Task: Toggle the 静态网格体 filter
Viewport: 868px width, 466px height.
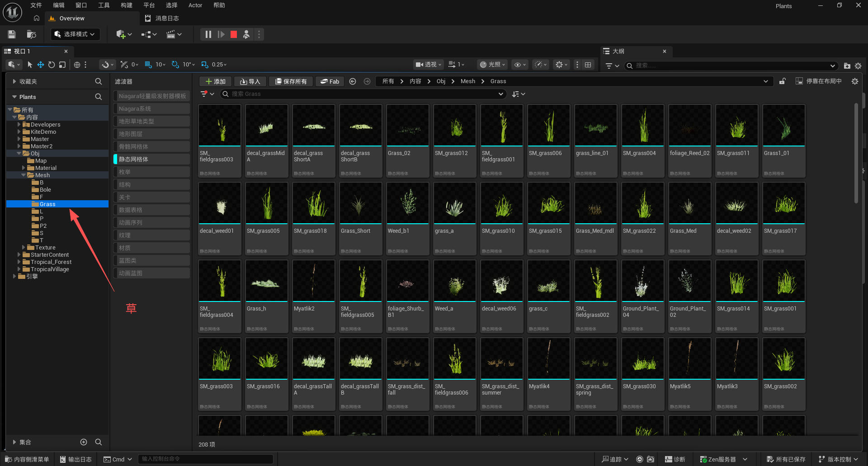Action: [x=151, y=159]
